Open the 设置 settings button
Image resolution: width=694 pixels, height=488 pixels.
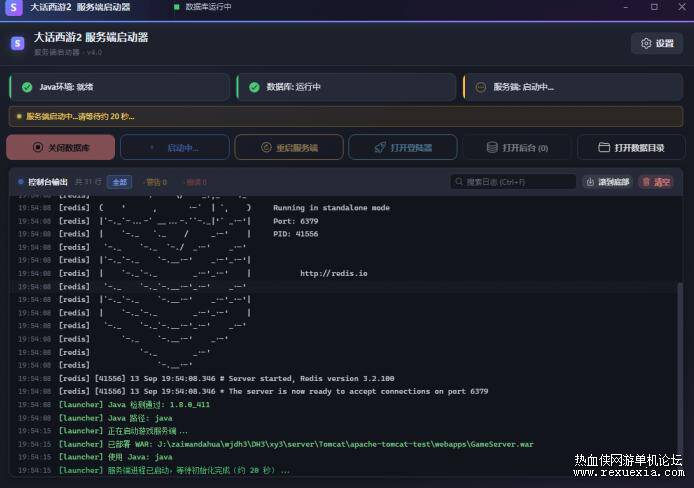657,43
